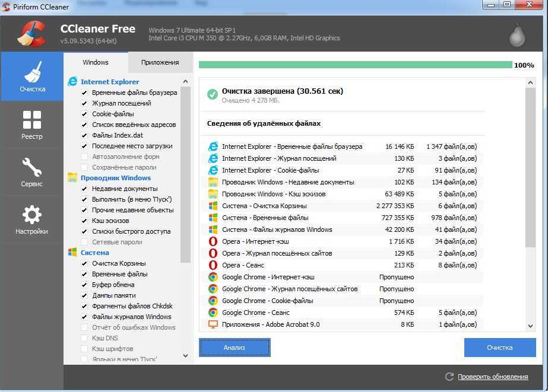Image resolution: width=548 pixels, height=392 pixels.
Task: Enable Отчёт об ошибках Windows checkbox
Action: tap(84, 327)
